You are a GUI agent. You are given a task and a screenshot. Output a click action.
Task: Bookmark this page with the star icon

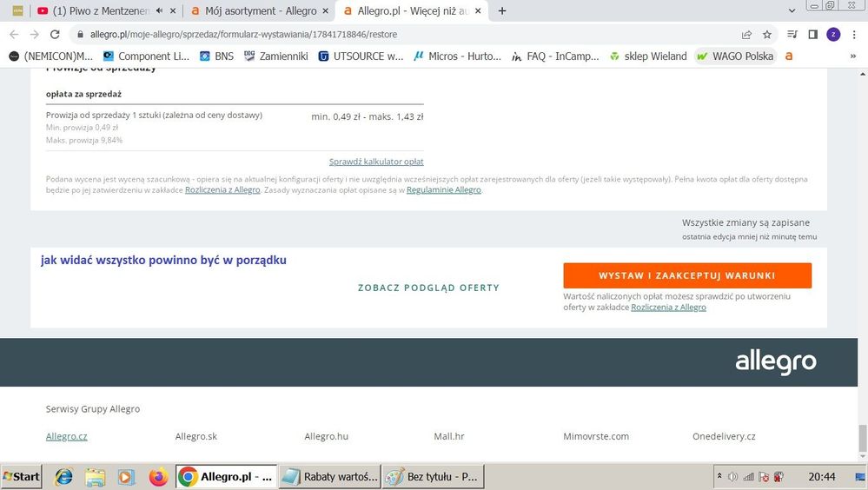point(767,35)
